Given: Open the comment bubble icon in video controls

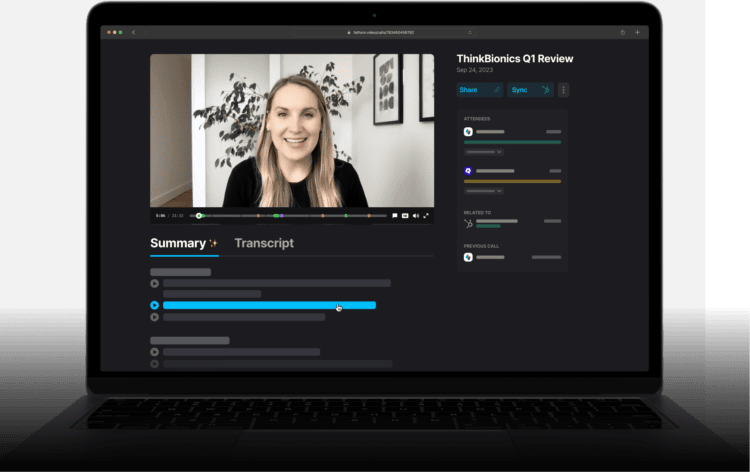Looking at the screenshot, I should click(395, 216).
